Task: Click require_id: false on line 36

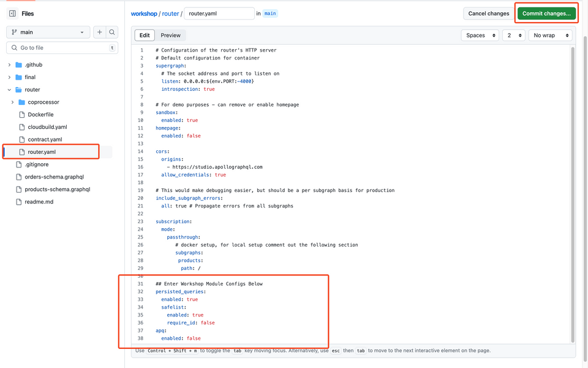Action: [x=191, y=323]
